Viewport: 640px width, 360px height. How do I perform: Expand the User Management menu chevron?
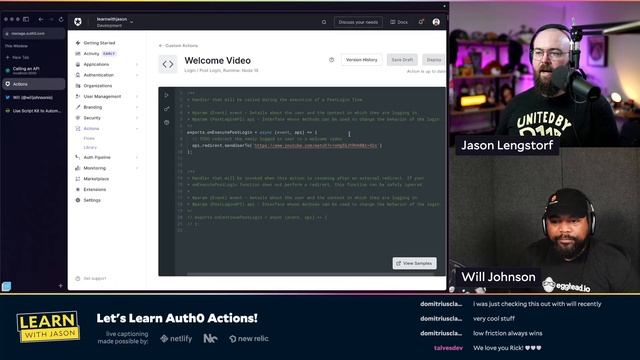[x=137, y=96]
